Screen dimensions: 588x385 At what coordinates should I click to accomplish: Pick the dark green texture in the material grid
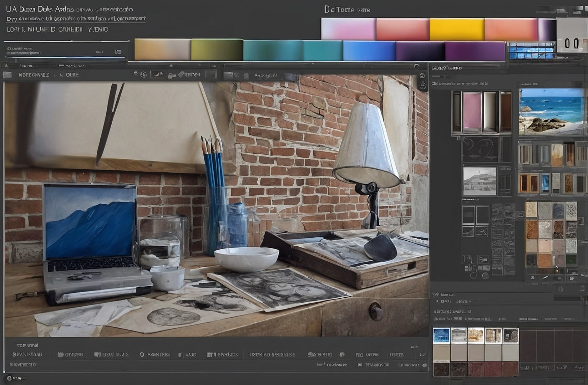click(571, 260)
